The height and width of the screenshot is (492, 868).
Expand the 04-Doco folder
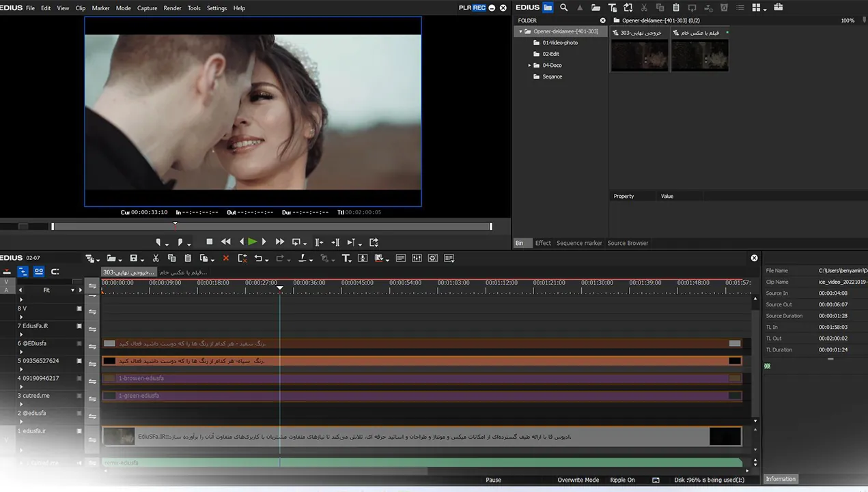coord(529,66)
